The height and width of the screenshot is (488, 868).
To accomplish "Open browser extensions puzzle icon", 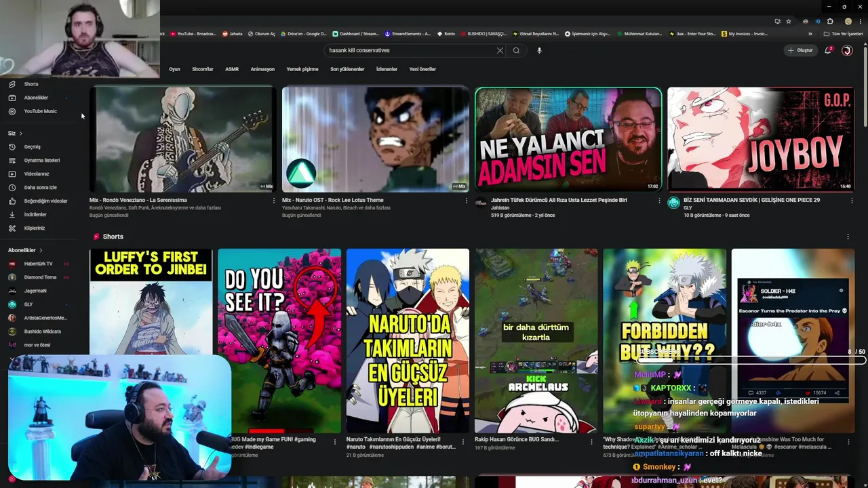I will click(x=830, y=22).
